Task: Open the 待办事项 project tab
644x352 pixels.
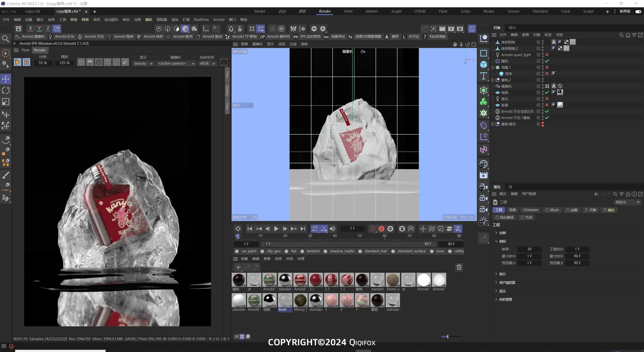Action: (504, 217)
